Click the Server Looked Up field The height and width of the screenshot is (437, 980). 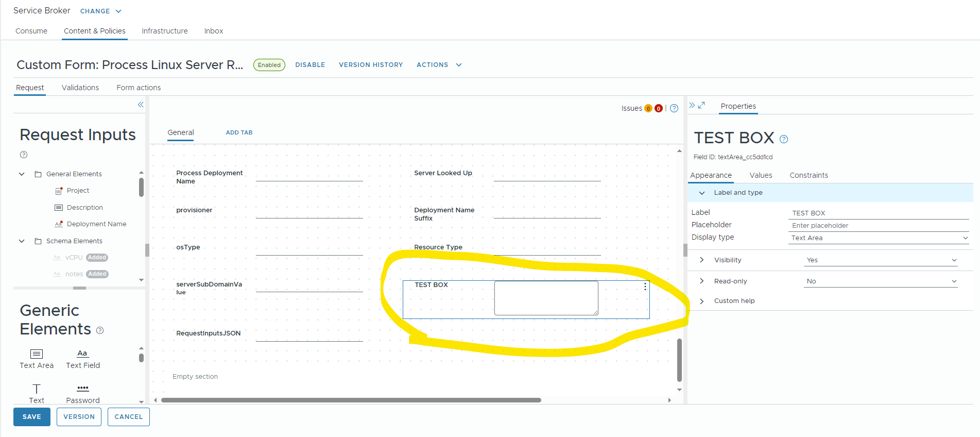tap(547, 175)
